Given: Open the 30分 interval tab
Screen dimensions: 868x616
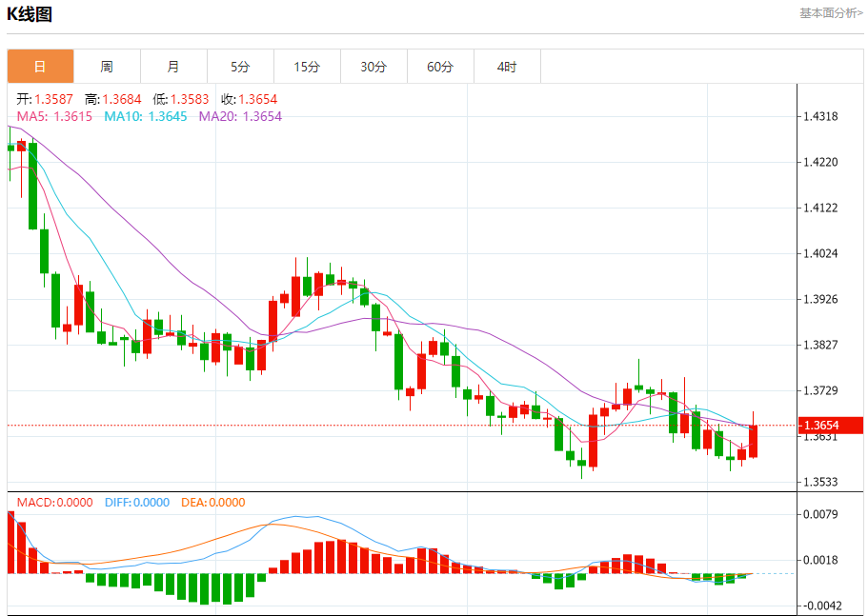Looking at the screenshot, I should click(x=373, y=67).
